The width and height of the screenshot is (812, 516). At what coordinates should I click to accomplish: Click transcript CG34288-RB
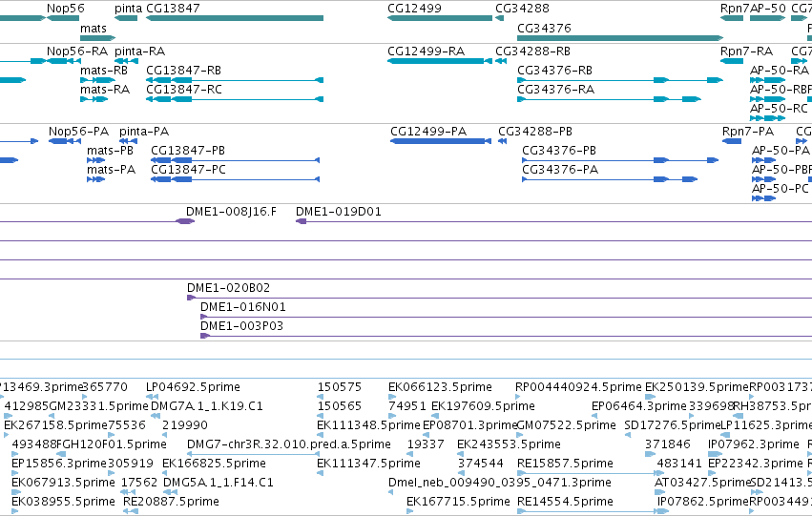pos(532,52)
